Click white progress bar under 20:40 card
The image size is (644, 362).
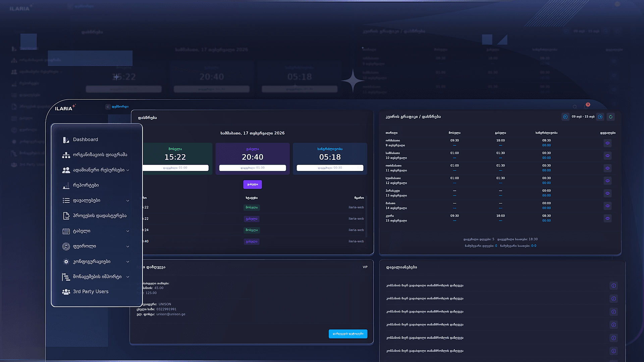252,168
